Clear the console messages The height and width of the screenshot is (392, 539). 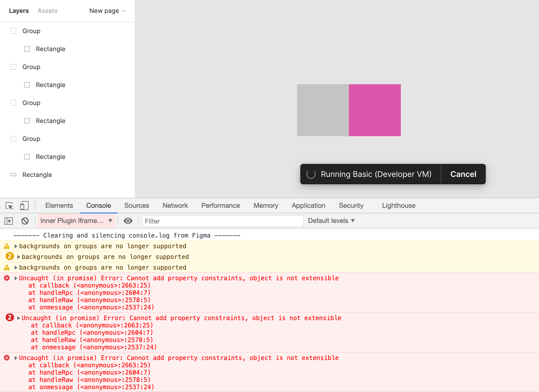[25, 221]
